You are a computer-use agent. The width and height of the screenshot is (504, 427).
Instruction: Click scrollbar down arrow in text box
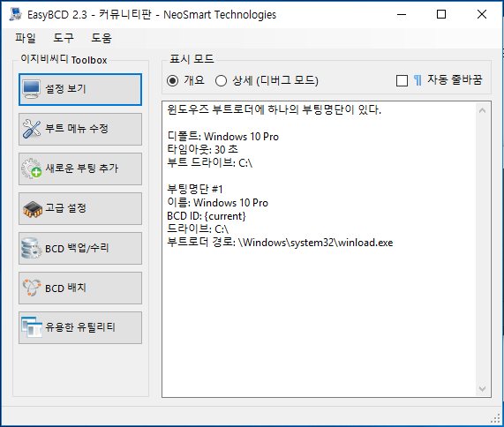click(482, 389)
